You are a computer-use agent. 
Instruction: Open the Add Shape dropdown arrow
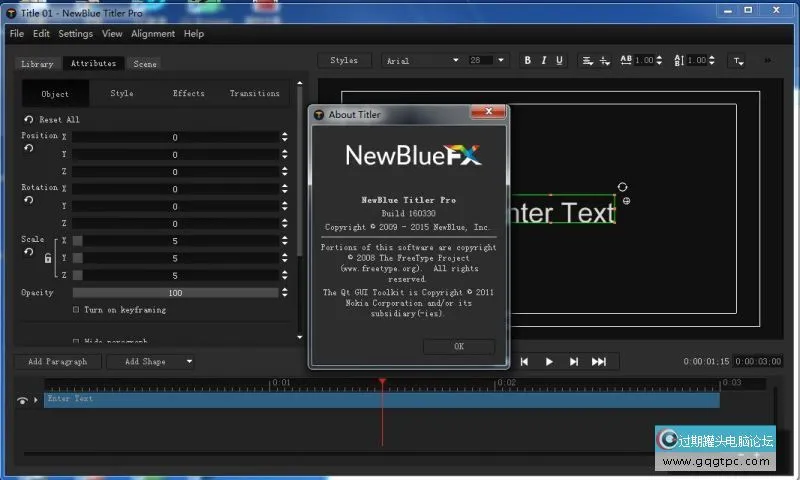tap(189, 362)
